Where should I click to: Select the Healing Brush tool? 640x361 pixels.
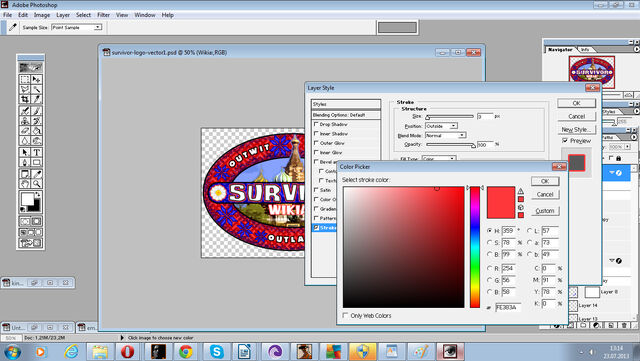click(x=25, y=111)
